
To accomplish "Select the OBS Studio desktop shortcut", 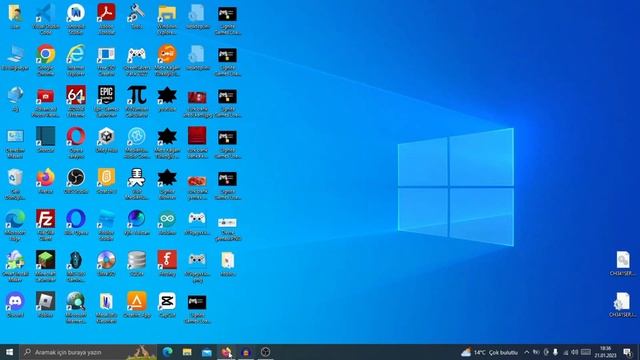I will [76, 181].
